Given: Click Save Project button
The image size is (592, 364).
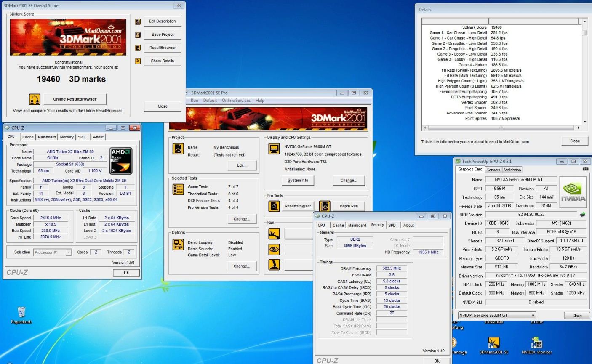Looking at the screenshot, I should (x=163, y=35).
